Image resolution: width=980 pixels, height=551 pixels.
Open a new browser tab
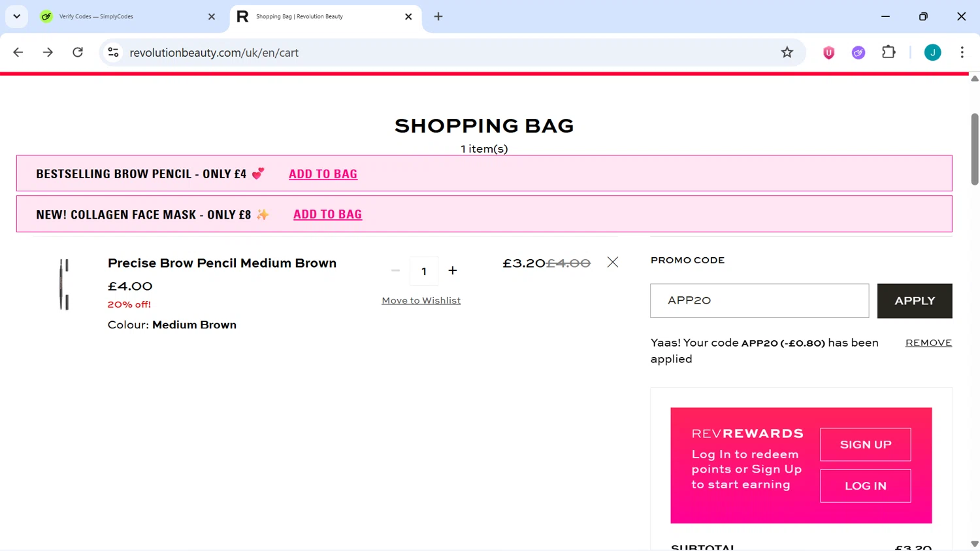click(x=438, y=16)
